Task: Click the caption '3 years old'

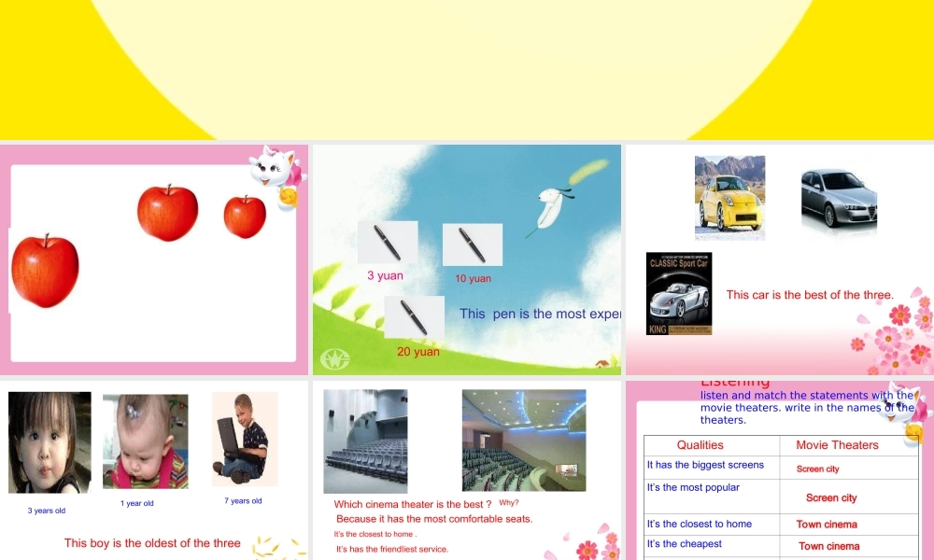Action: coord(47,511)
